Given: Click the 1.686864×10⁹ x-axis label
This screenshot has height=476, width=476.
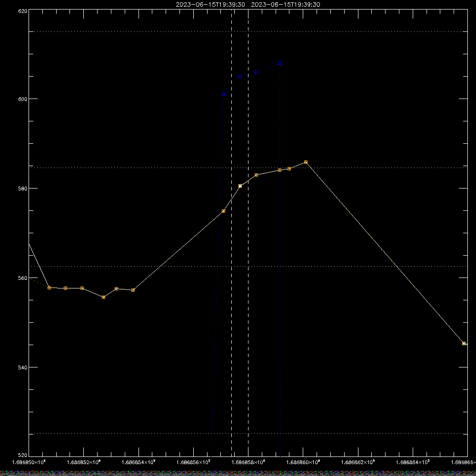Looking at the screenshot, I should 414,462.
